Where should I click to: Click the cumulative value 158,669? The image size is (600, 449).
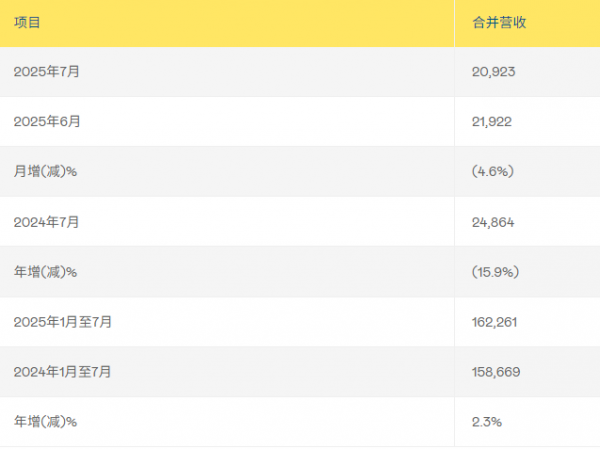[496, 372]
